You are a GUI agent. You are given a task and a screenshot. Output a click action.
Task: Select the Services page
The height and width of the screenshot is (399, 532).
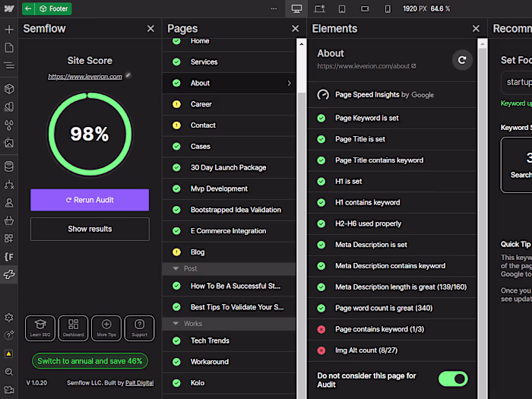click(229, 62)
